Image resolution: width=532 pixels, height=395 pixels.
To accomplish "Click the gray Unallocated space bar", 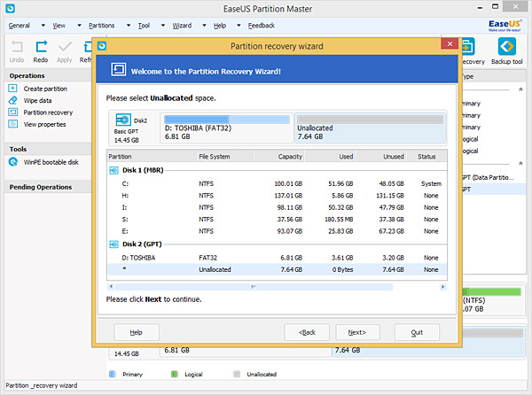I will 370,120.
